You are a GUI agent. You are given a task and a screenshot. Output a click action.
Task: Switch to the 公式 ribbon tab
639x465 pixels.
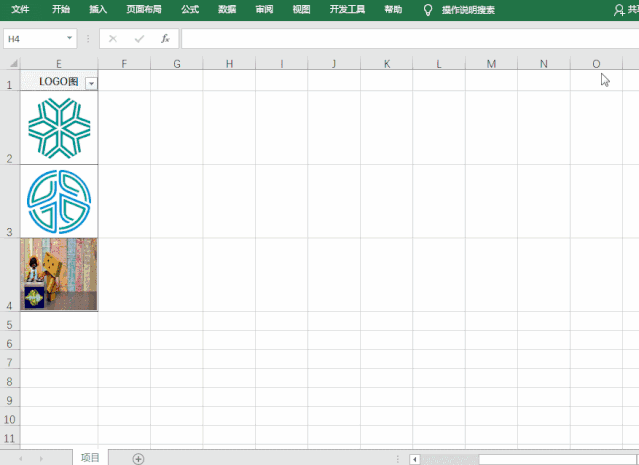190,9
